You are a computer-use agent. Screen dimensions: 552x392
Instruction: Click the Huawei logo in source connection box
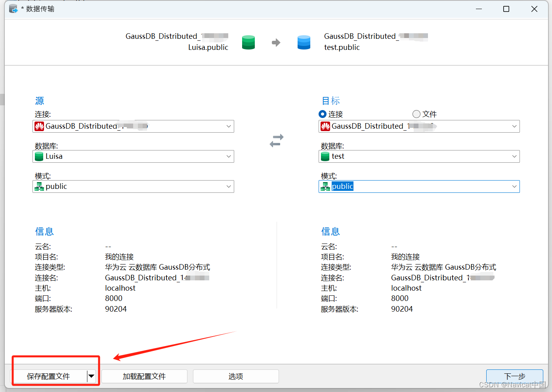click(39, 126)
